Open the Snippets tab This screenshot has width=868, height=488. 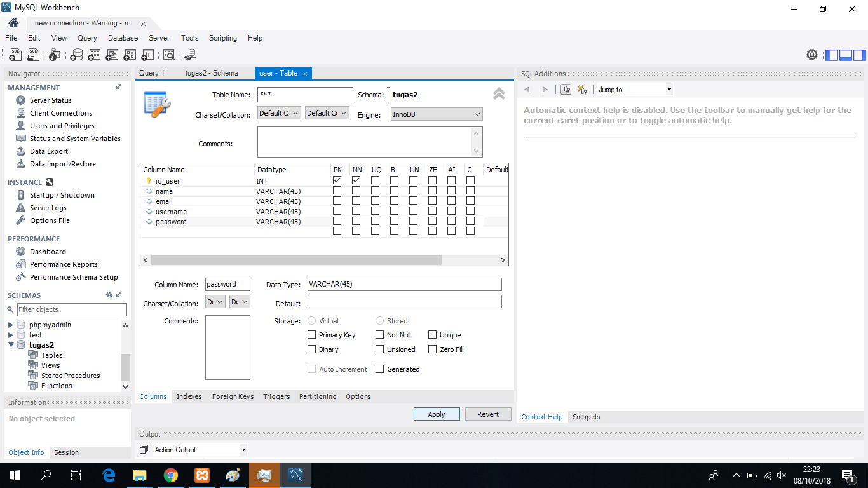[x=586, y=417]
